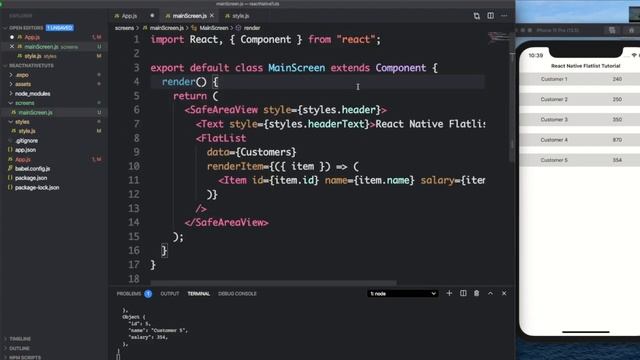Open the package-lock.json file
The width and height of the screenshot is (640, 360).
pos(37,187)
